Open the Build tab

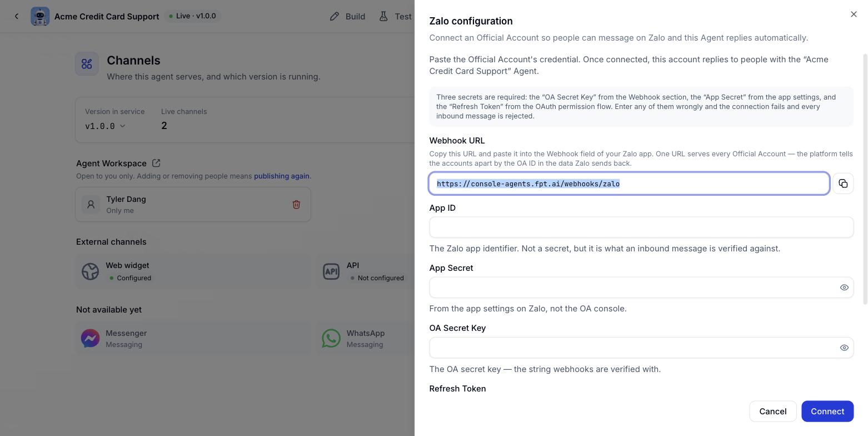[347, 16]
